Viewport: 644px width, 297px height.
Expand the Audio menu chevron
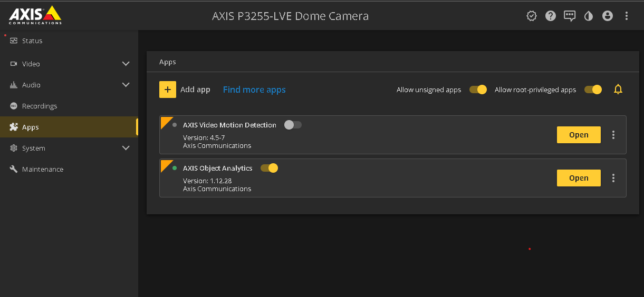[x=126, y=85]
